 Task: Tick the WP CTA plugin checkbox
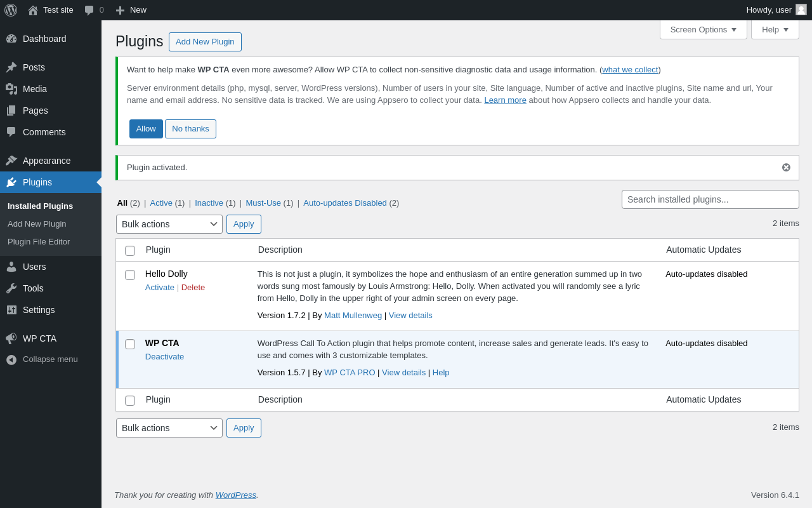130,344
